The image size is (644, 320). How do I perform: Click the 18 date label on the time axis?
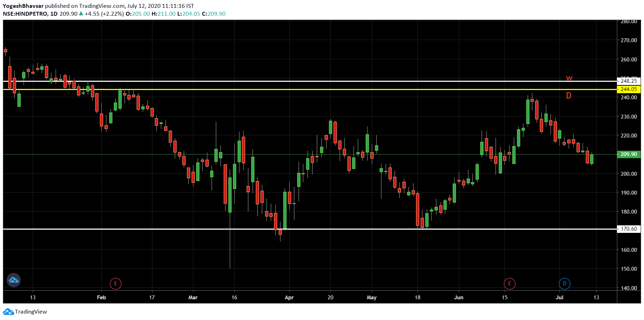(417, 297)
